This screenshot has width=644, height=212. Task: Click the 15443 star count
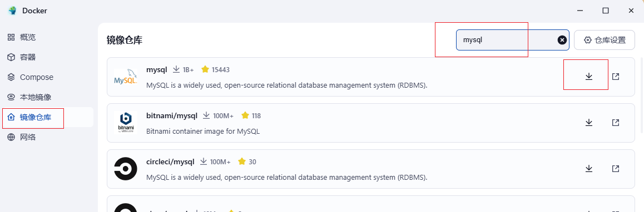(221, 70)
